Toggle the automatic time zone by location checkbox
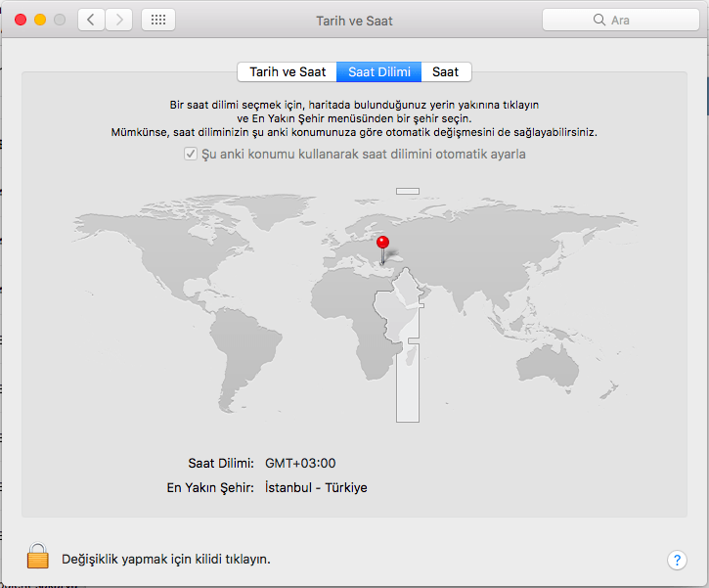709x588 pixels. coord(191,155)
